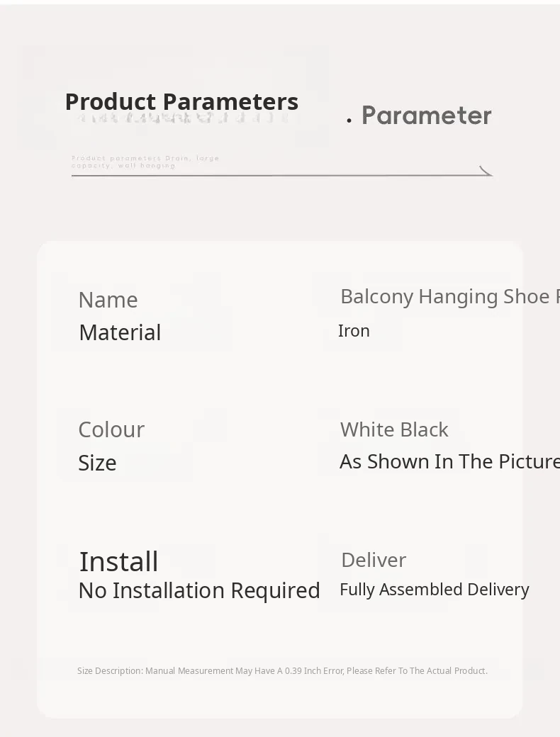
Task: Click the angled tip of the underline
Action: pyautogui.click(x=486, y=171)
